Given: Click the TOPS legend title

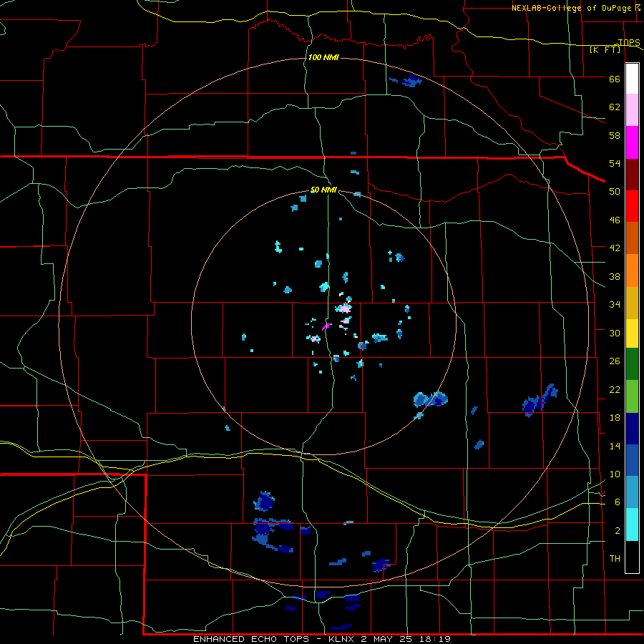Looking at the screenshot, I should click(629, 42).
